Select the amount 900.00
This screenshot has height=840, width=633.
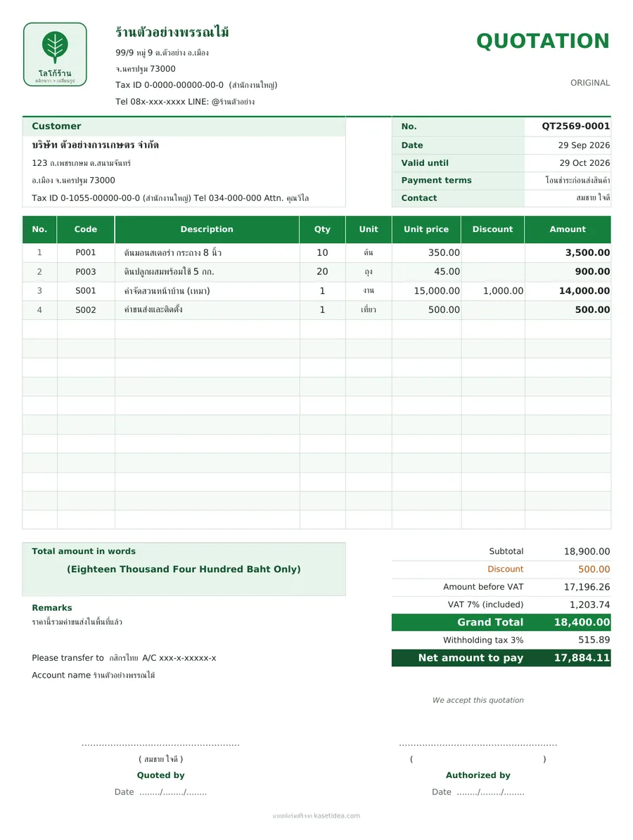(592, 272)
